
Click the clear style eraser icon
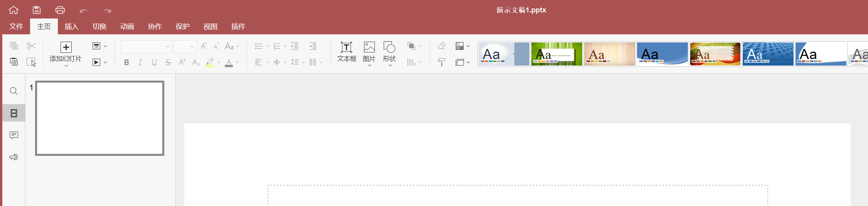442,46
